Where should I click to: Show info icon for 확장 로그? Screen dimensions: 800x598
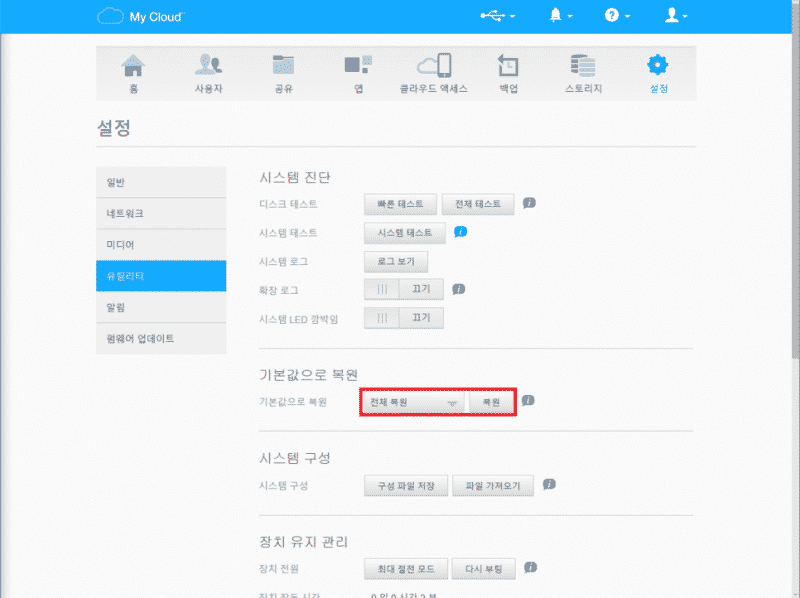[458, 289]
